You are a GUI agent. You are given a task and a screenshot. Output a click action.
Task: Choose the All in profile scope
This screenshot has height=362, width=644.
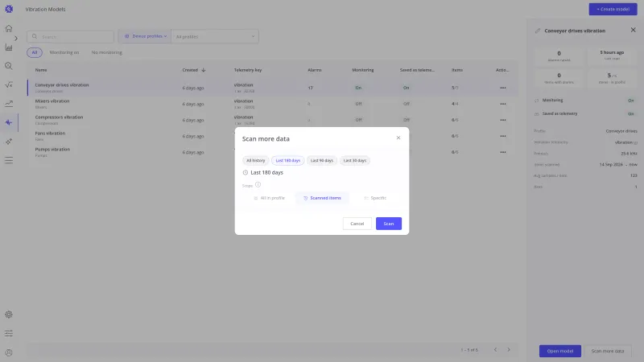pyautogui.click(x=269, y=198)
